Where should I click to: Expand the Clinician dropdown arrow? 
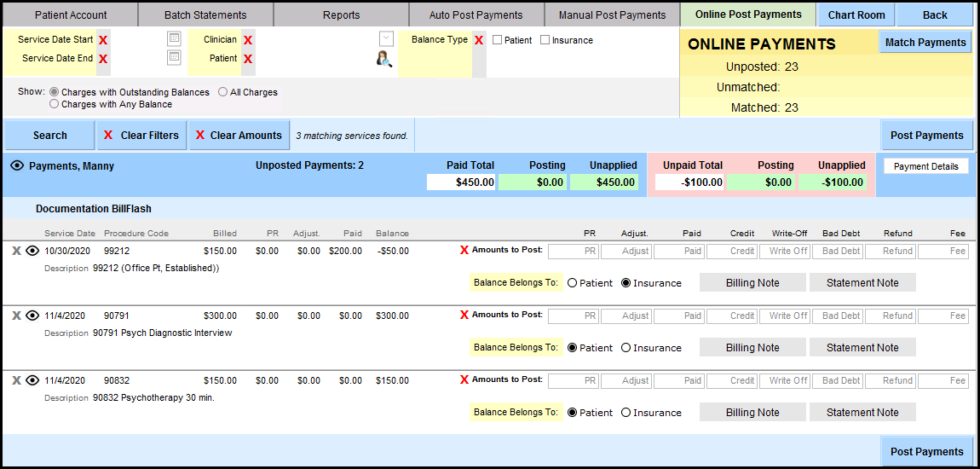pos(386,39)
